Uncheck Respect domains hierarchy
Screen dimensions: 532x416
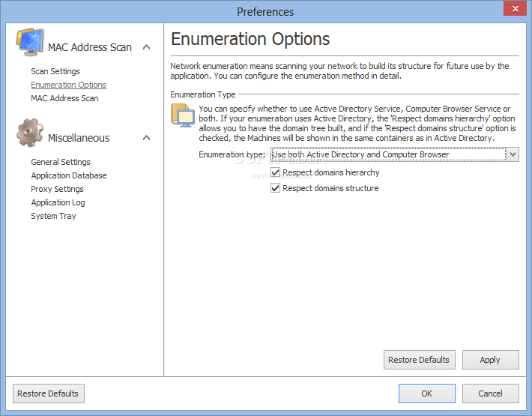click(275, 172)
